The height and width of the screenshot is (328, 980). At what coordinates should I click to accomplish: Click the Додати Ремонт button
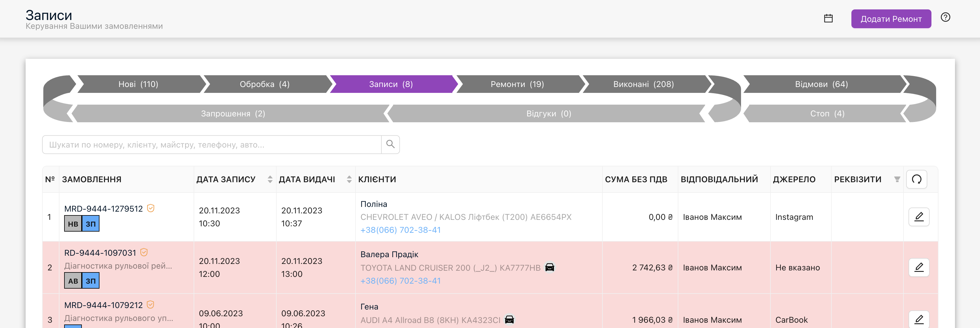891,19
